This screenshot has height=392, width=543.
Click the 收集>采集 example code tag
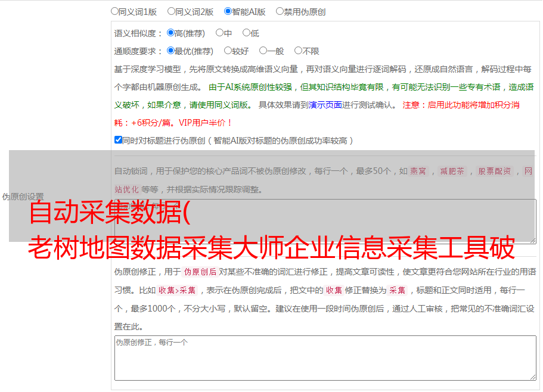click(177, 290)
